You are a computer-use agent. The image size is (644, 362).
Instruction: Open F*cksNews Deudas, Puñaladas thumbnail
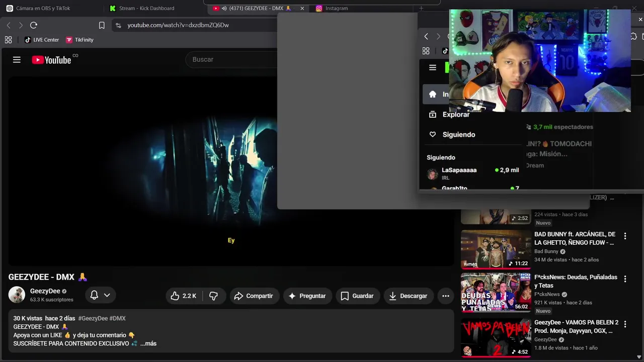[496, 292]
